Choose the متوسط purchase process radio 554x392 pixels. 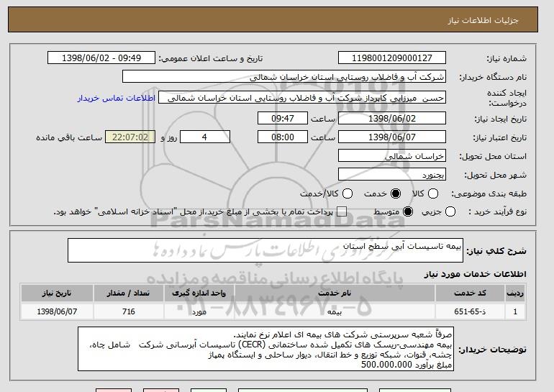coord(408,212)
